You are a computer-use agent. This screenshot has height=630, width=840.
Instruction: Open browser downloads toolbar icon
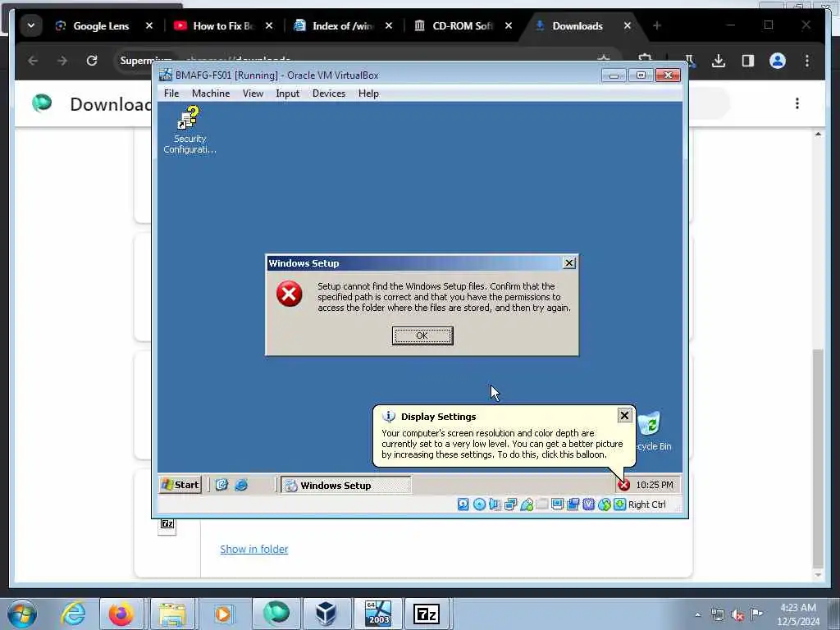point(719,61)
